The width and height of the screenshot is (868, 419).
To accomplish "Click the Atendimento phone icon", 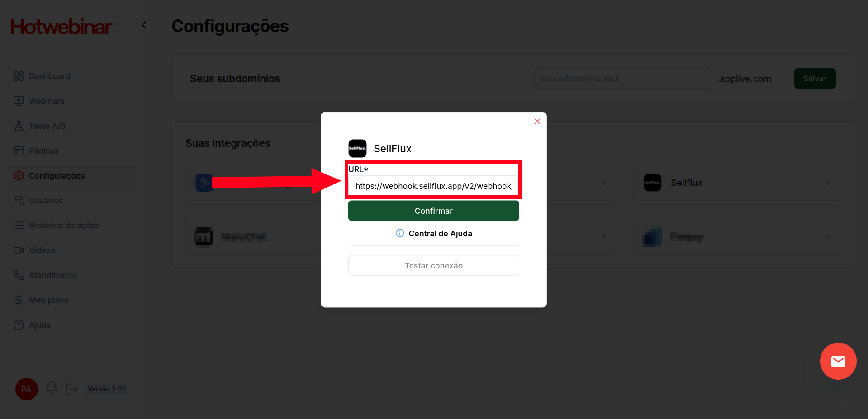I will [19, 275].
